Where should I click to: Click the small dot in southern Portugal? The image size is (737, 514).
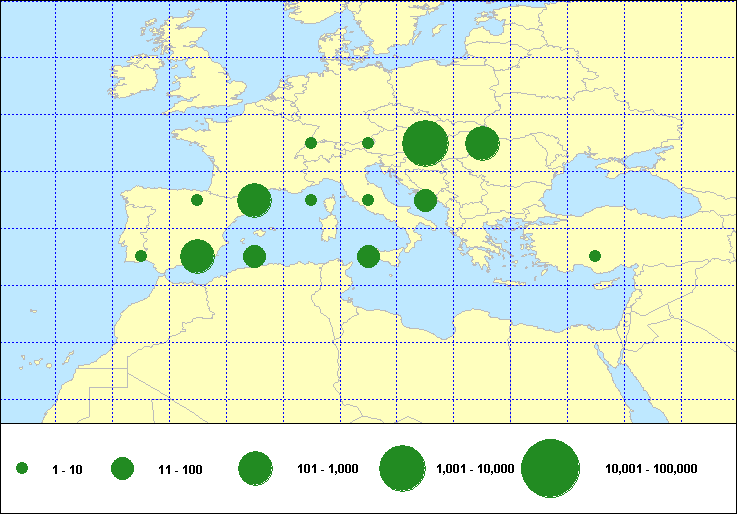(x=141, y=256)
